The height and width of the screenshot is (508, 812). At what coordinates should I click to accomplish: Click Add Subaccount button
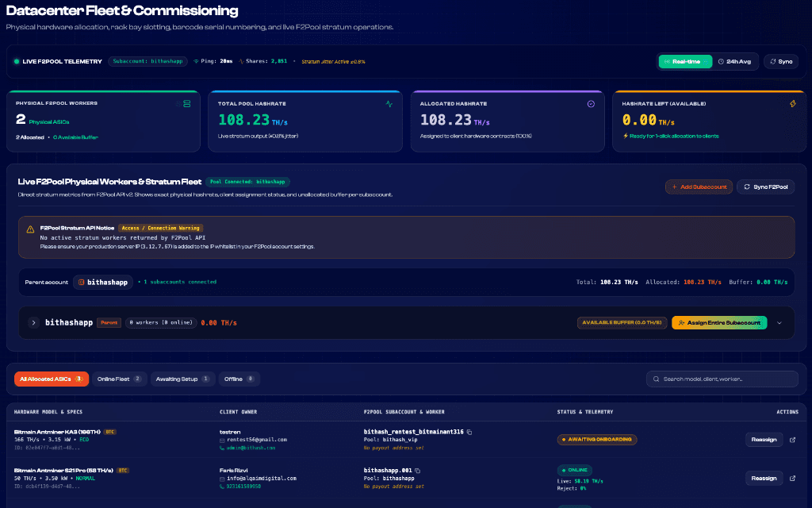pyautogui.click(x=699, y=187)
